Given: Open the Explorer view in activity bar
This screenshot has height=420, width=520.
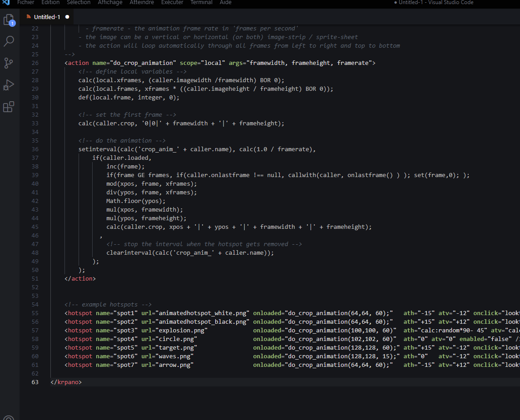Looking at the screenshot, I should pyautogui.click(x=9, y=20).
